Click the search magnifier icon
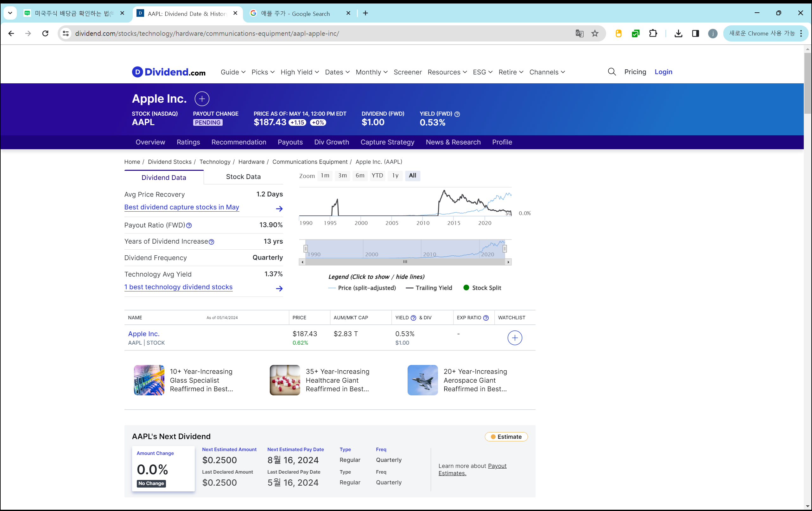 tap(612, 72)
